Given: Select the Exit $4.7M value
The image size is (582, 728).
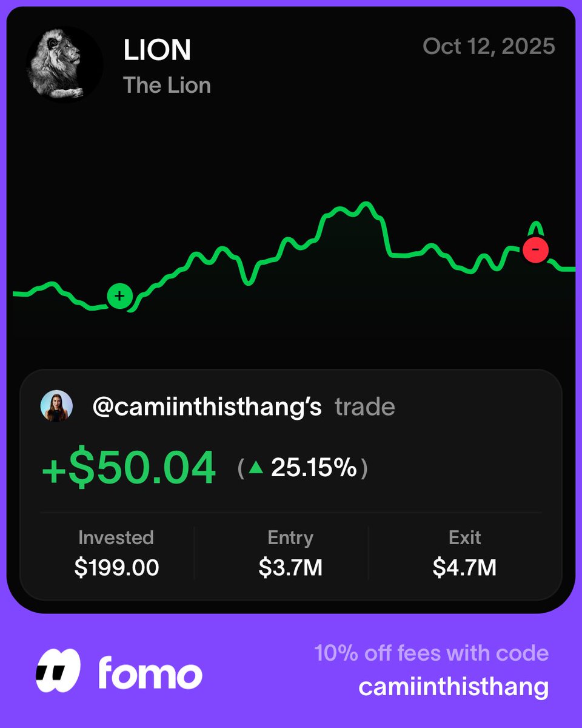Looking at the screenshot, I should pyautogui.click(x=464, y=567).
